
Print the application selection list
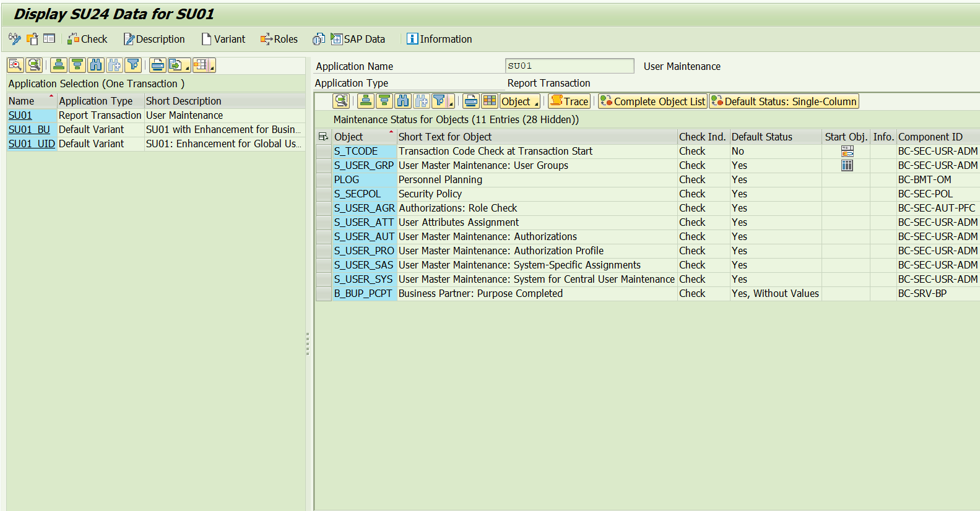tap(158, 65)
